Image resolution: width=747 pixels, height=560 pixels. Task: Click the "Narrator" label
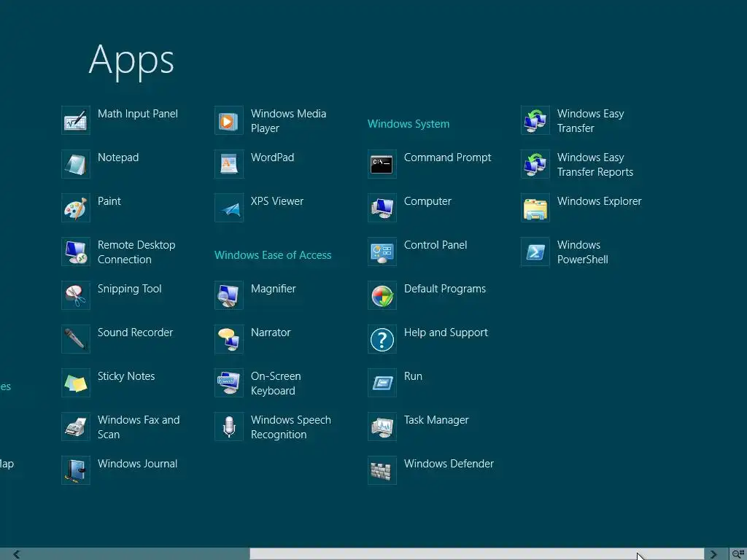[x=271, y=332]
